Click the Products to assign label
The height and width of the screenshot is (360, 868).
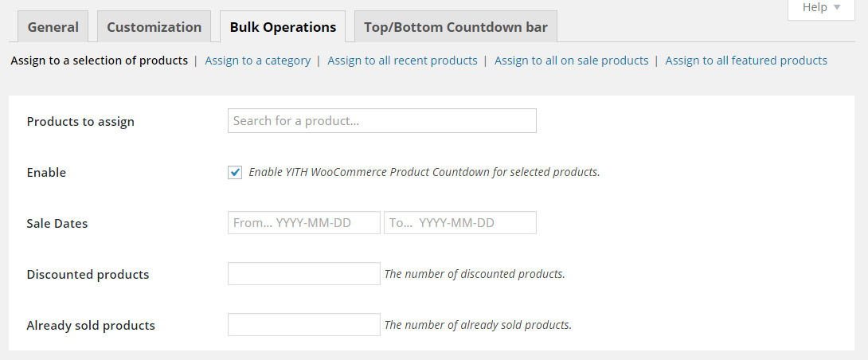click(80, 122)
